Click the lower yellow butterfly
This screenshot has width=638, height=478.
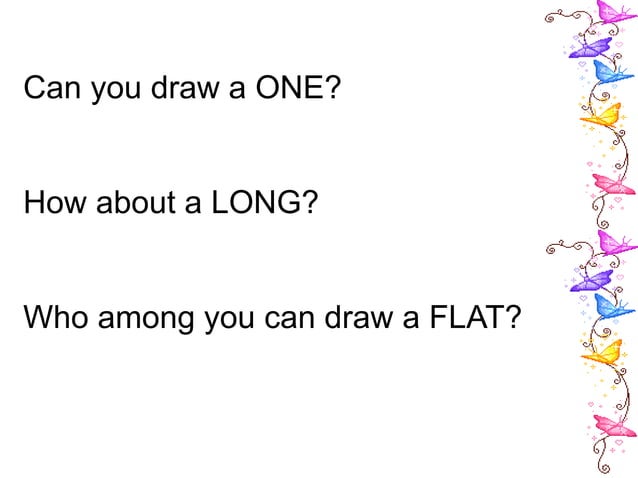click(x=600, y=351)
